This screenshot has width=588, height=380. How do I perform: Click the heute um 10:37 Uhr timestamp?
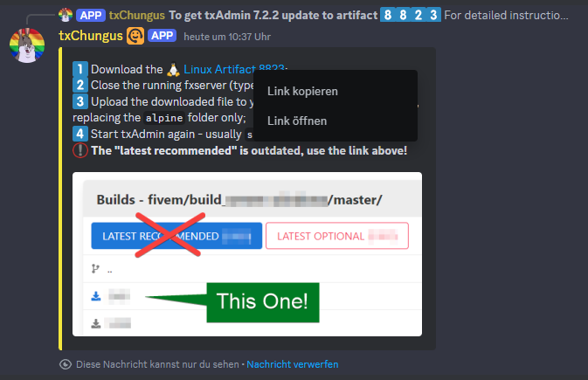227,37
